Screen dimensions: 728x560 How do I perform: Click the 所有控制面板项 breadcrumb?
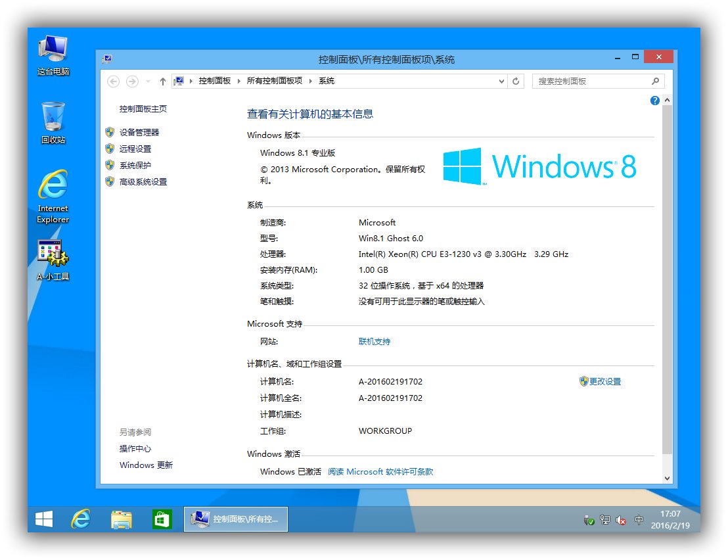tap(275, 81)
